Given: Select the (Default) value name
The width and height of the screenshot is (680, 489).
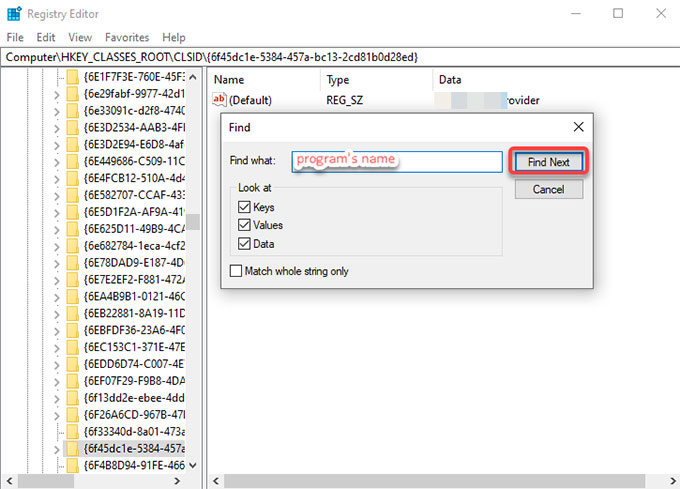Looking at the screenshot, I should click(250, 100).
